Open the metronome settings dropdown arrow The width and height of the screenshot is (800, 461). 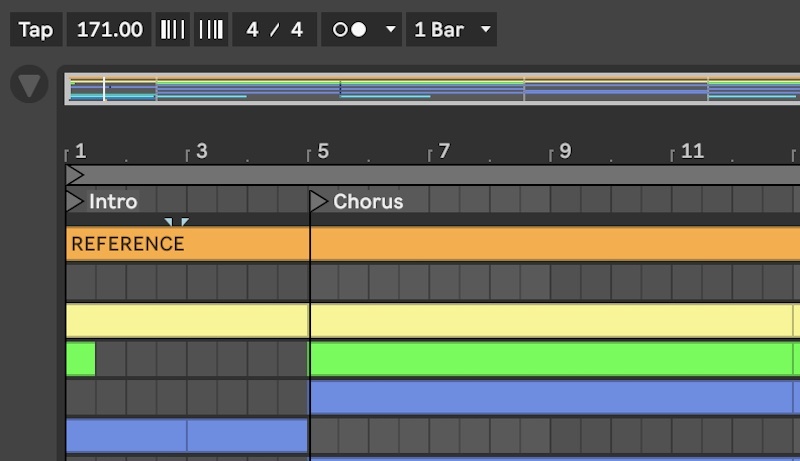[389, 29]
